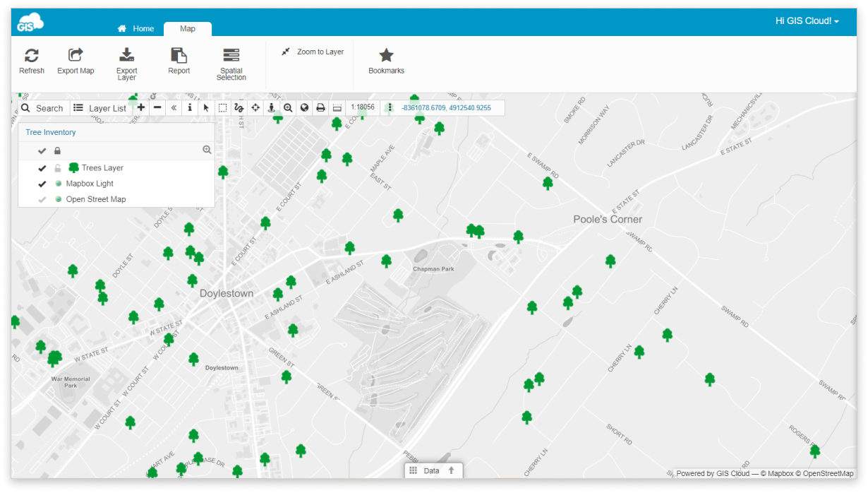Open the freehand draw tool

tap(239, 107)
